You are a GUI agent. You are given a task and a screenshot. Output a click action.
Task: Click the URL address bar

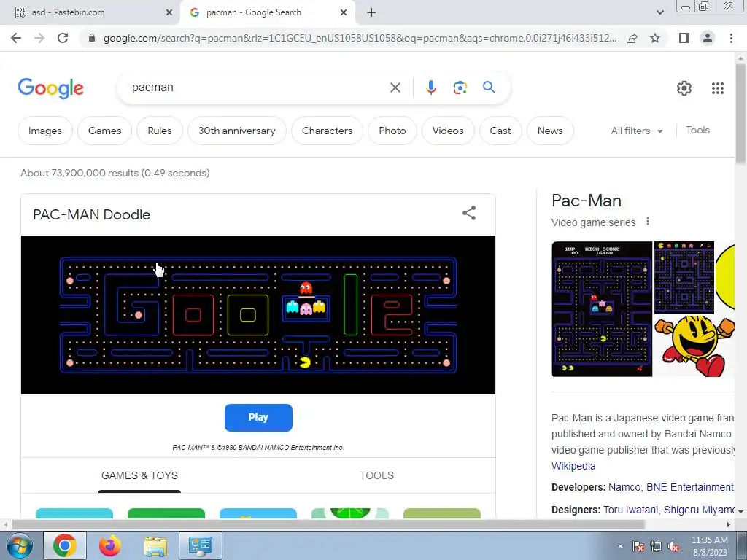(x=360, y=38)
